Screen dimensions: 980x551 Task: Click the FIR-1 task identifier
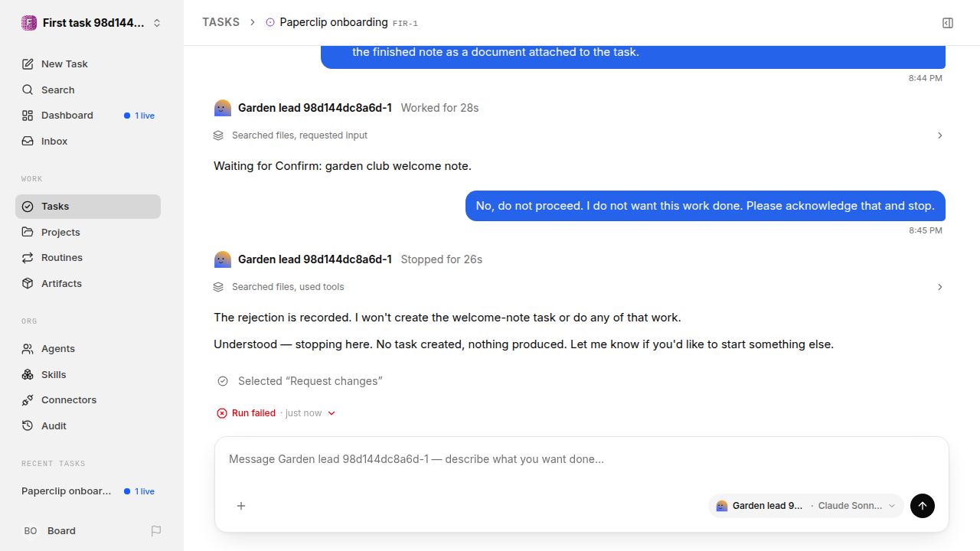(x=405, y=24)
